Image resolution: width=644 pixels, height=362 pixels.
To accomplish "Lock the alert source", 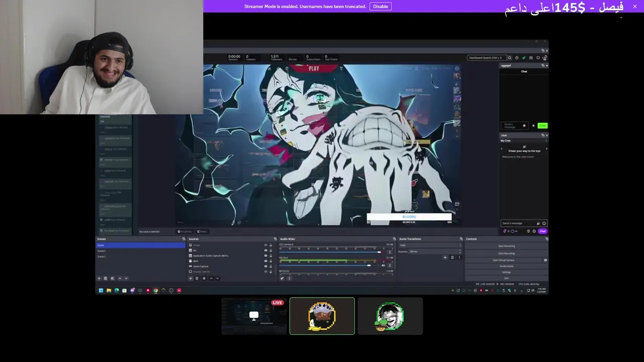I will tap(271, 261).
